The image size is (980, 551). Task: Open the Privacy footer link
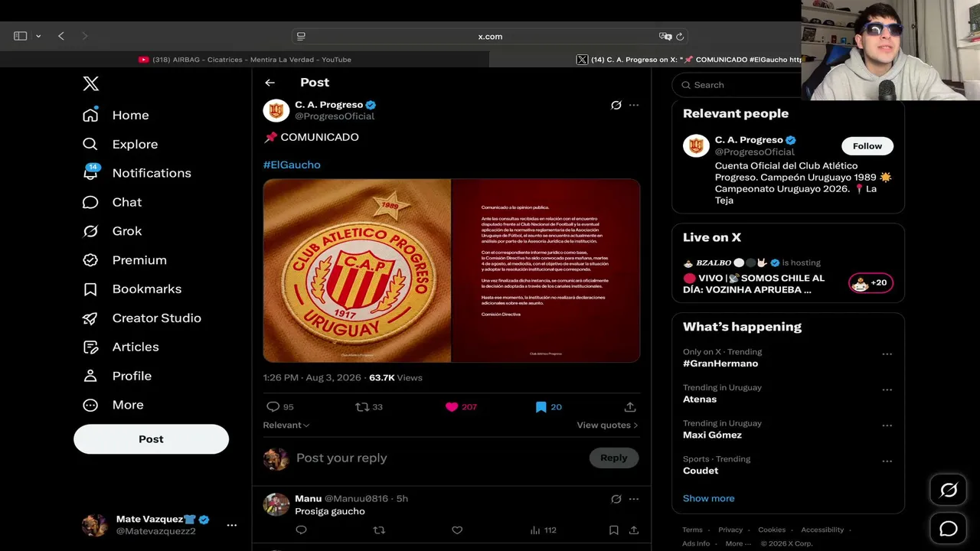click(x=730, y=530)
